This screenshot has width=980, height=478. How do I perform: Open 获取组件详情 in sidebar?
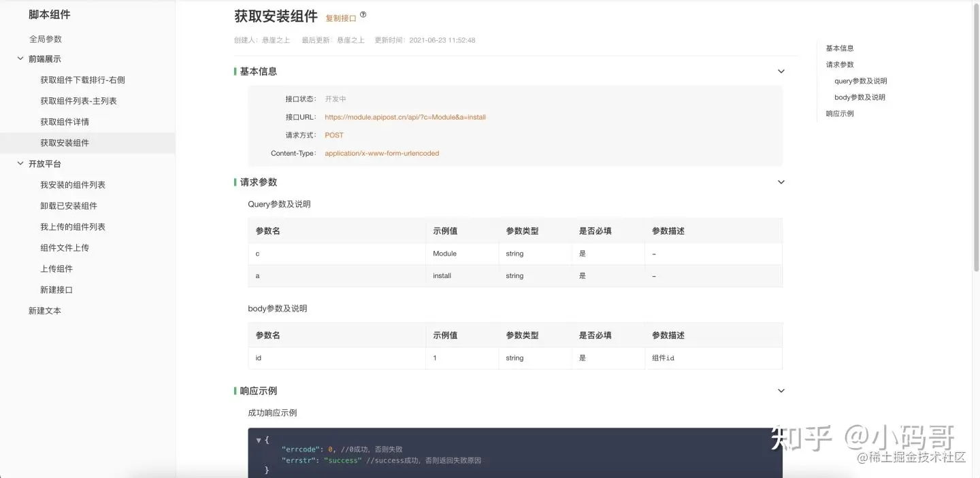pyautogui.click(x=65, y=122)
